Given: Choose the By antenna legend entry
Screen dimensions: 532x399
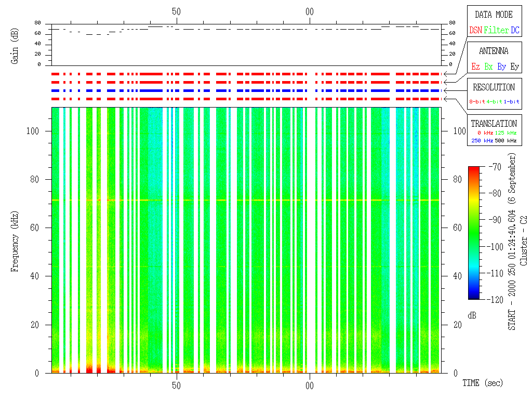Looking at the screenshot, I should point(501,67).
